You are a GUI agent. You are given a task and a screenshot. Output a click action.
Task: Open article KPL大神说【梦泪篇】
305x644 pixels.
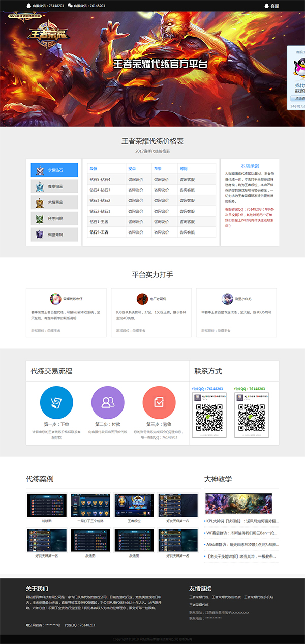(241, 521)
